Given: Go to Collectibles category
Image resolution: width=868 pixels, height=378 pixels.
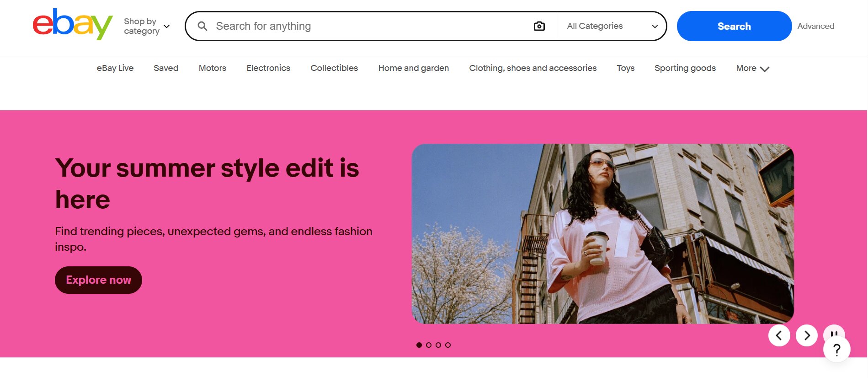Looking at the screenshot, I should pos(334,68).
